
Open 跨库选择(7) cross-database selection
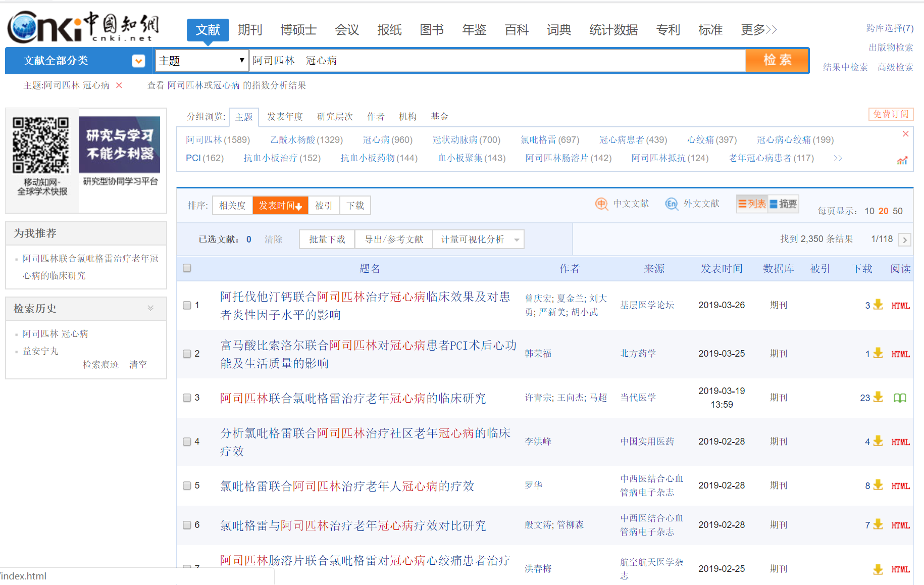pyautogui.click(x=890, y=28)
